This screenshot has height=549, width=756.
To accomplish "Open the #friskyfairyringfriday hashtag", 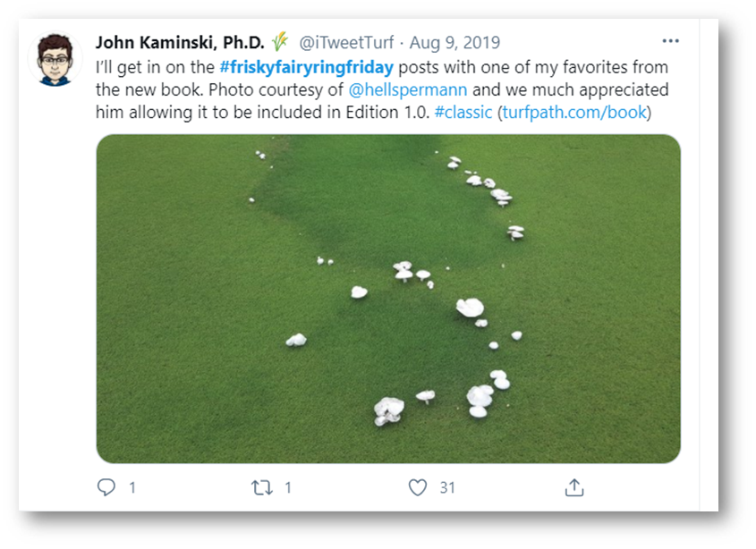I will point(306,67).
